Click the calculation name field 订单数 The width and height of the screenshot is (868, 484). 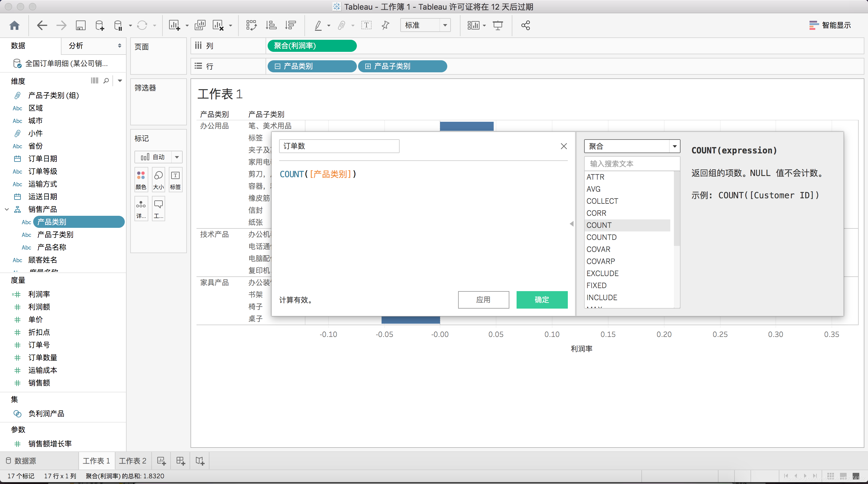tap(339, 146)
